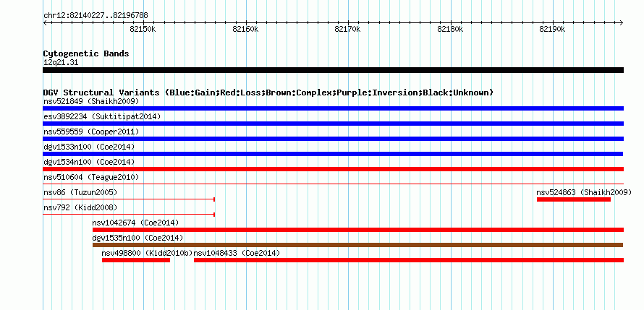Click the ruler's left arrowhead
Screen dimensions: 644x310
[45, 22]
